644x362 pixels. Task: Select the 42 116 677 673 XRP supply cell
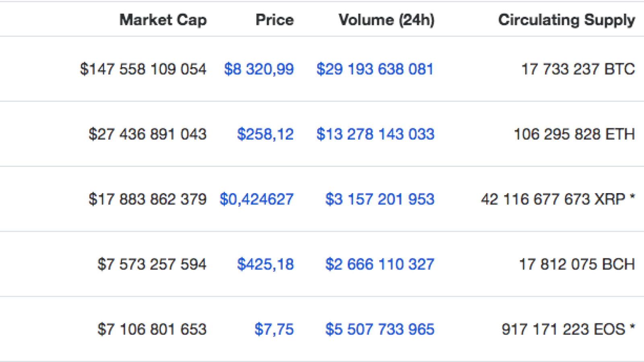point(558,200)
